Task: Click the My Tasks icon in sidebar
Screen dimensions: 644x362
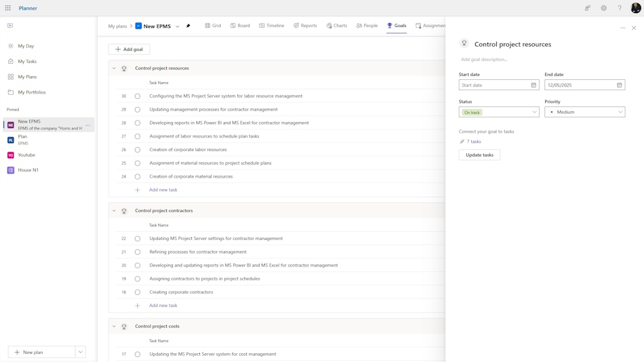Action: tap(11, 61)
